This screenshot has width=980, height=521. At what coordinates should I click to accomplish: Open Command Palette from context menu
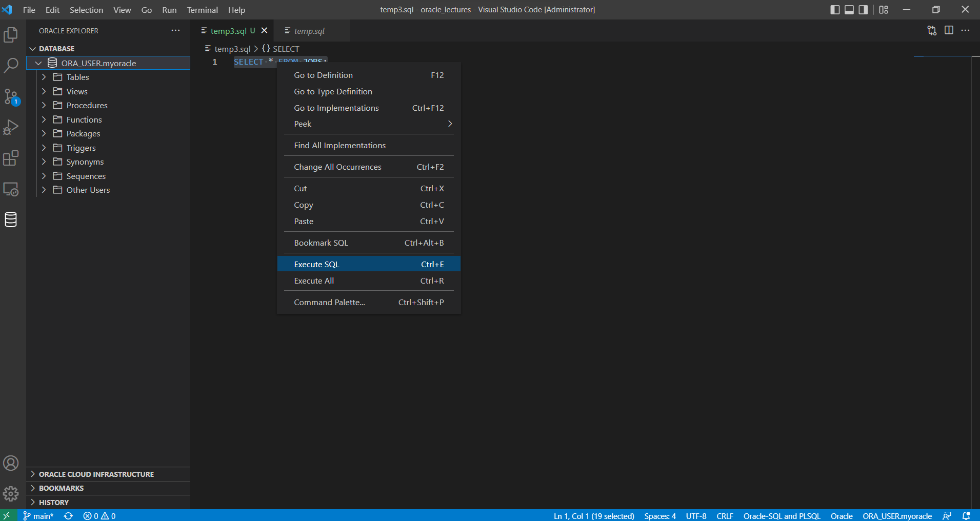(369, 302)
